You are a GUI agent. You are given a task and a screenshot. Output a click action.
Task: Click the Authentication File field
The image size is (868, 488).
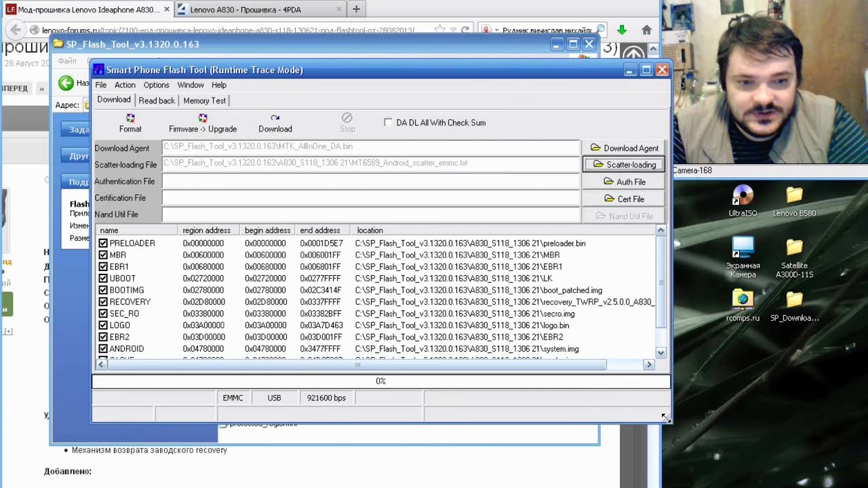pyautogui.click(x=371, y=181)
